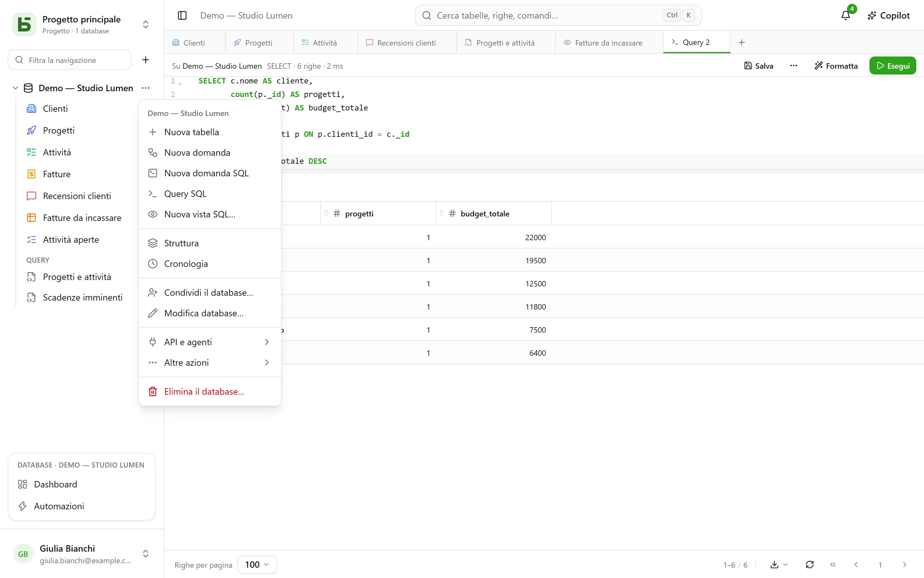Viewport: 924px width, 578px height.
Task: Open the notifications bell
Action: click(845, 15)
